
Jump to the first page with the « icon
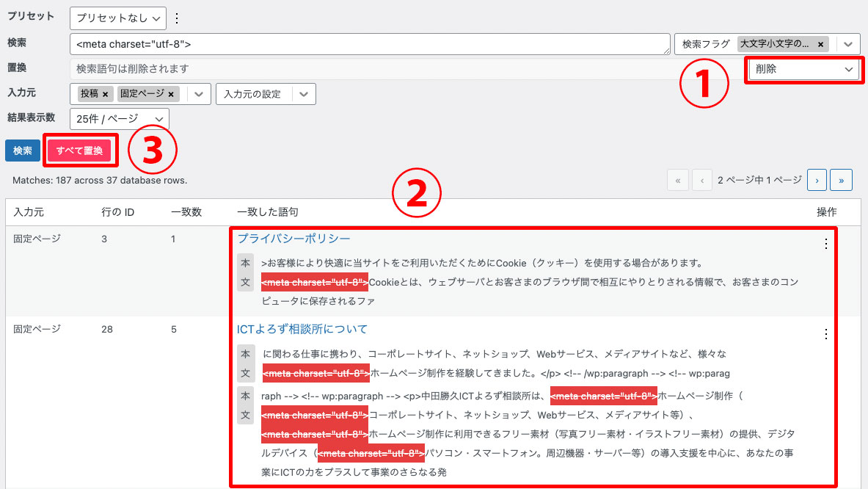677,179
